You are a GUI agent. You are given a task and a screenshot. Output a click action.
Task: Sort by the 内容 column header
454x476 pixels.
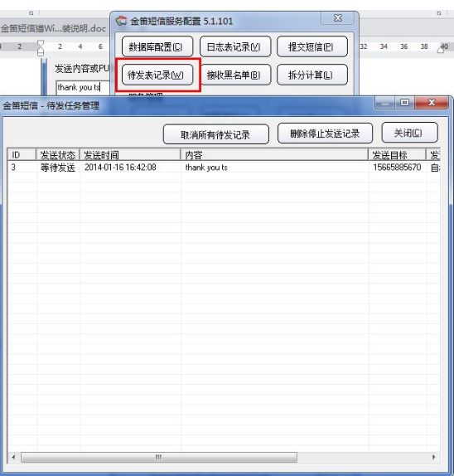click(x=274, y=155)
